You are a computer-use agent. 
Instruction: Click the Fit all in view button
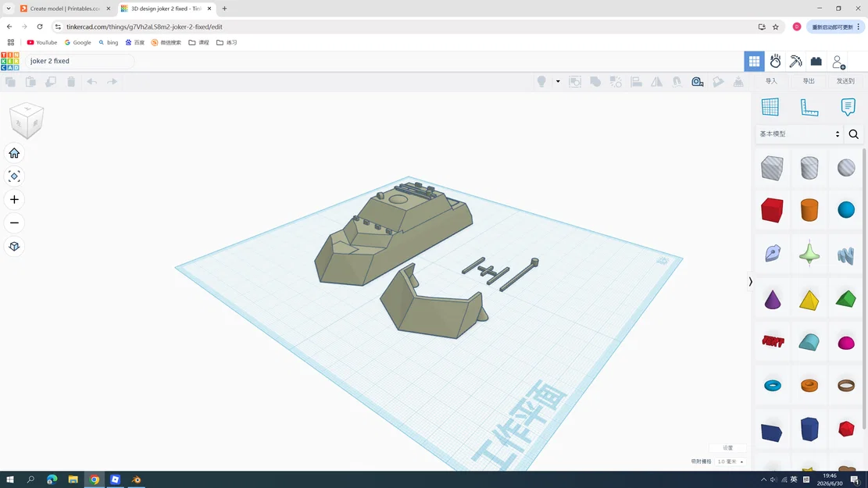tap(14, 176)
